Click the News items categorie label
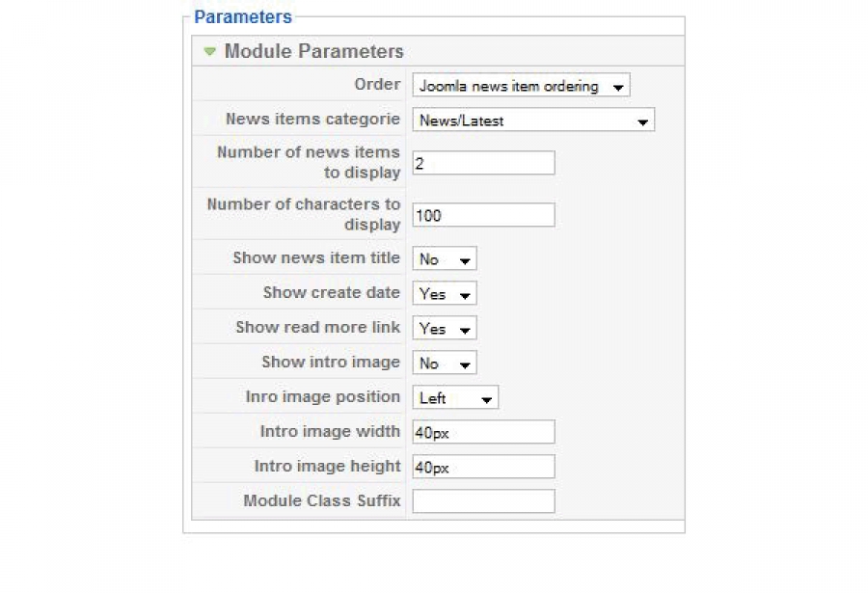Image resolution: width=868 pixels, height=593 pixels. [312, 119]
